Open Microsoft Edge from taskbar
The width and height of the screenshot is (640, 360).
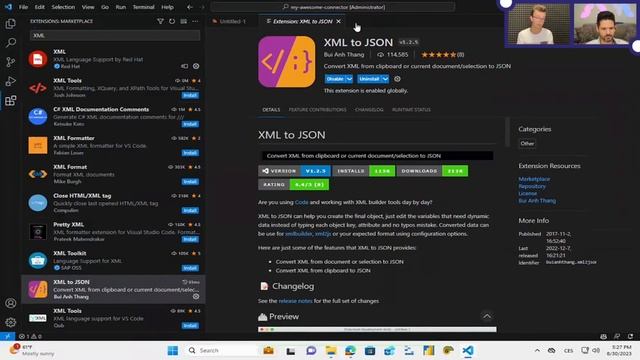(x=350, y=351)
